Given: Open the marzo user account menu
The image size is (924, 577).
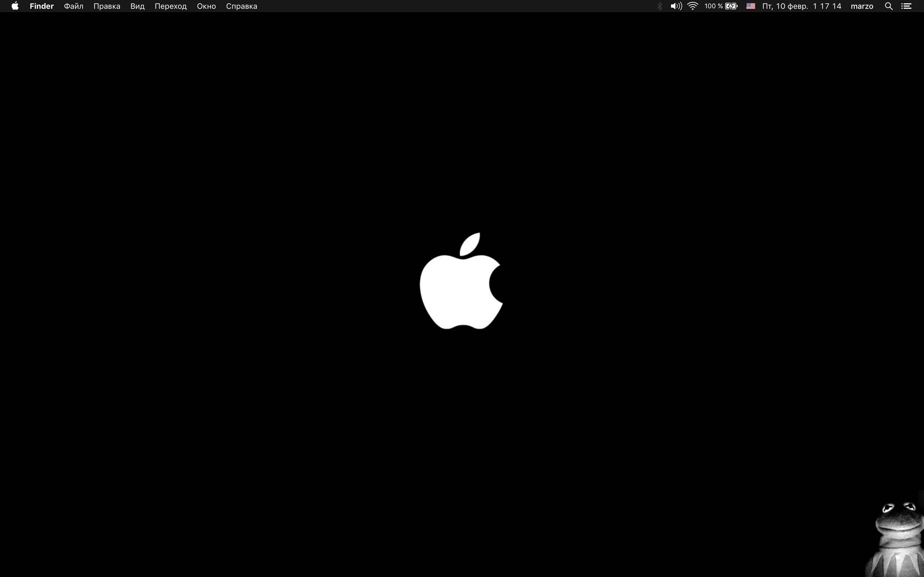Looking at the screenshot, I should (862, 6).
